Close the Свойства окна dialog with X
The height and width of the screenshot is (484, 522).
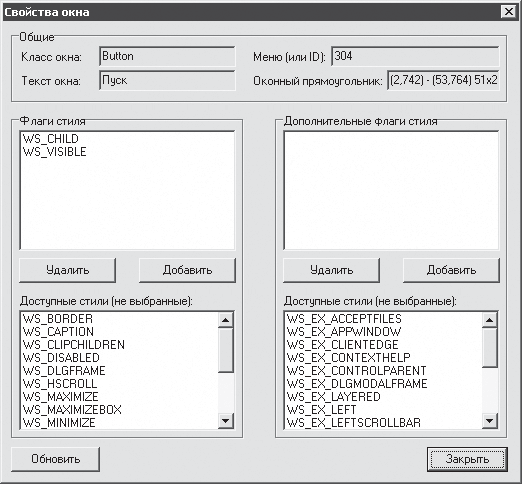(509, 12)
